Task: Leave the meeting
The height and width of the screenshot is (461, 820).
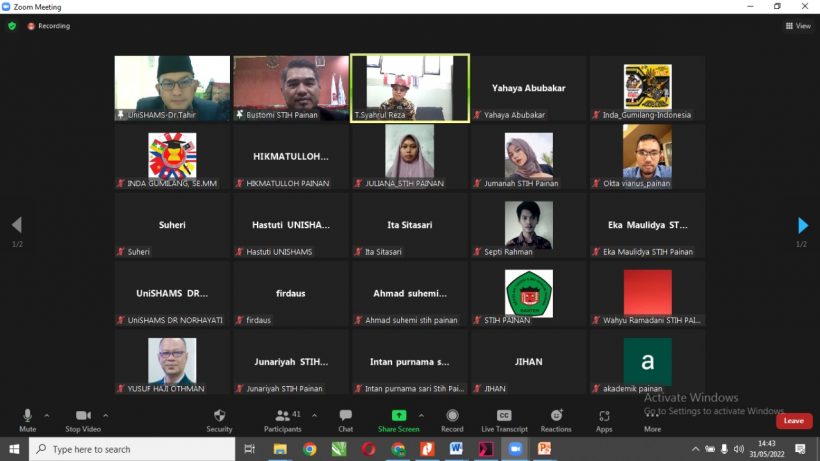Action: 793,421
